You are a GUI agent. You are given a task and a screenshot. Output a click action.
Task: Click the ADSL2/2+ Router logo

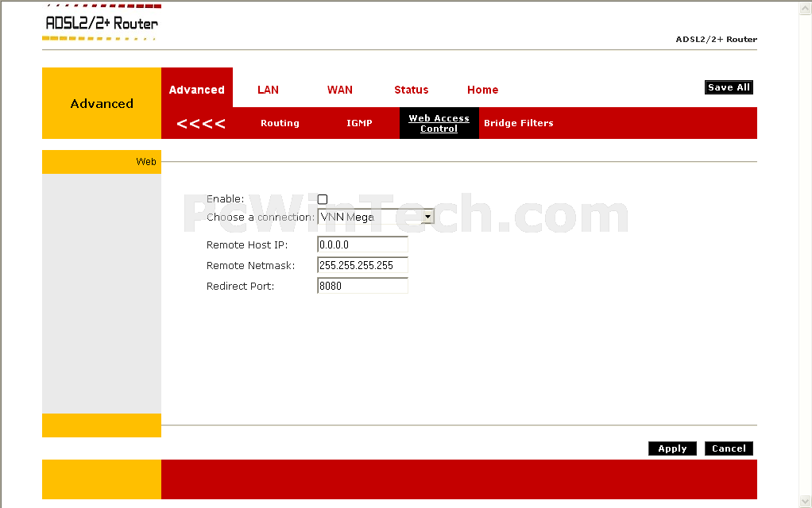(x=102, y=23)
